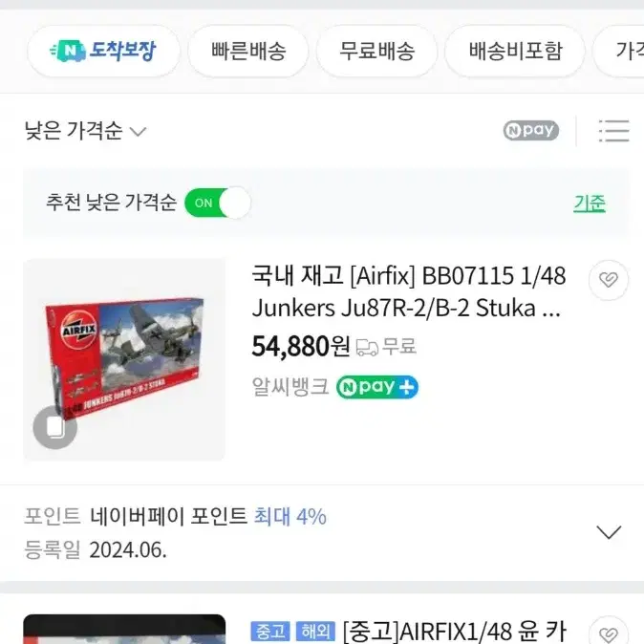Tap the Npay plus badge
644x644 pixels.
point(377,387)
